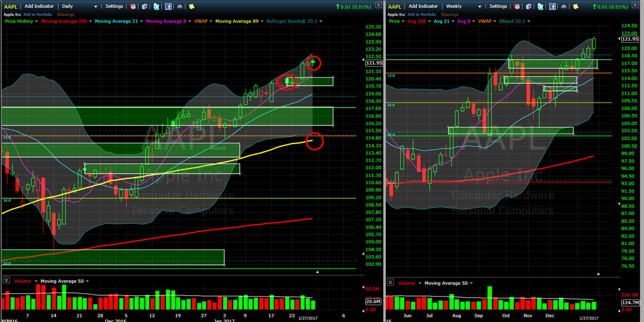The height and width of the screenshot is (322, 644).
Task: Click the 20.6M volume label on Daily chart
Action: pos(373,301)
